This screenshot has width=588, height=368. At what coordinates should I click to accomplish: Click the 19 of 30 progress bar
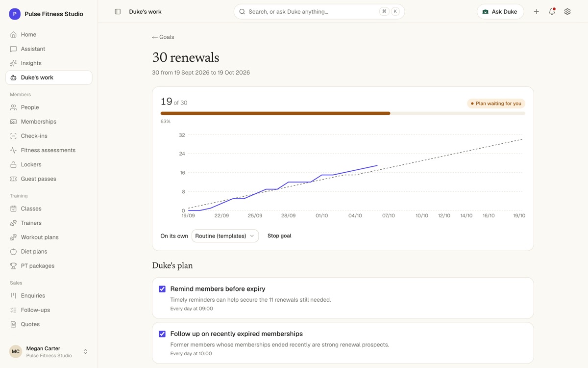point(343,113)
